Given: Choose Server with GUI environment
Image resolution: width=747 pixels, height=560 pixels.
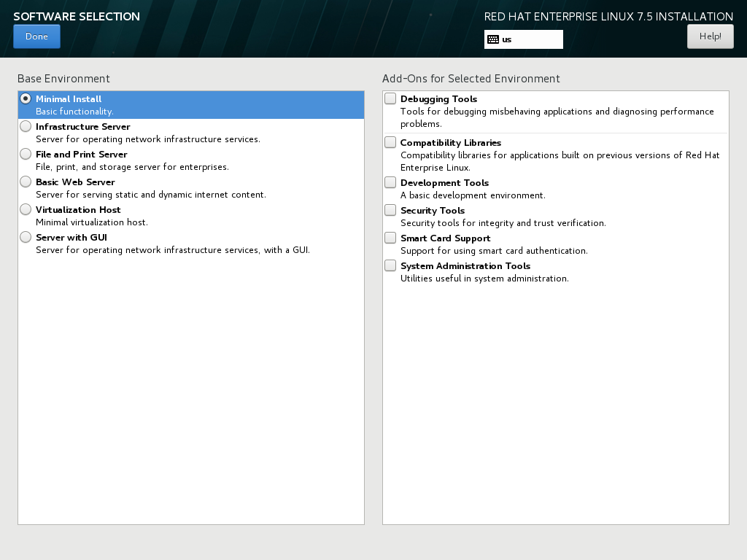Looking at the screenshot, I should point(26,237).
